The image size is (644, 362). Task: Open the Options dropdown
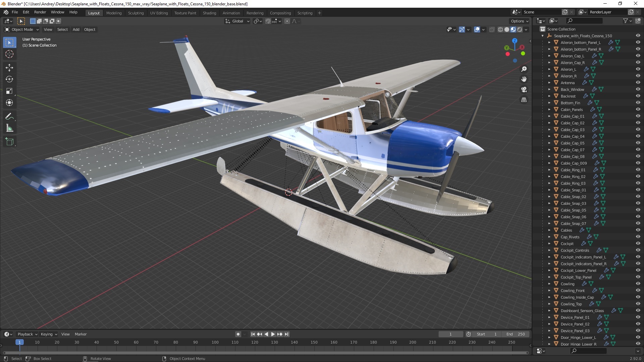tap(519, 21)
